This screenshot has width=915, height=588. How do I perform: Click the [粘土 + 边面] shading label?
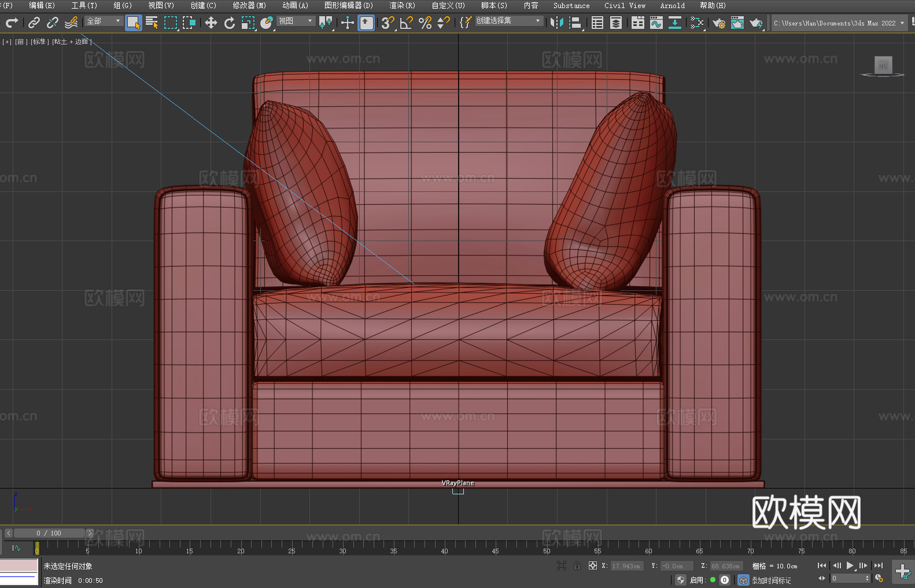pos(72,42)
